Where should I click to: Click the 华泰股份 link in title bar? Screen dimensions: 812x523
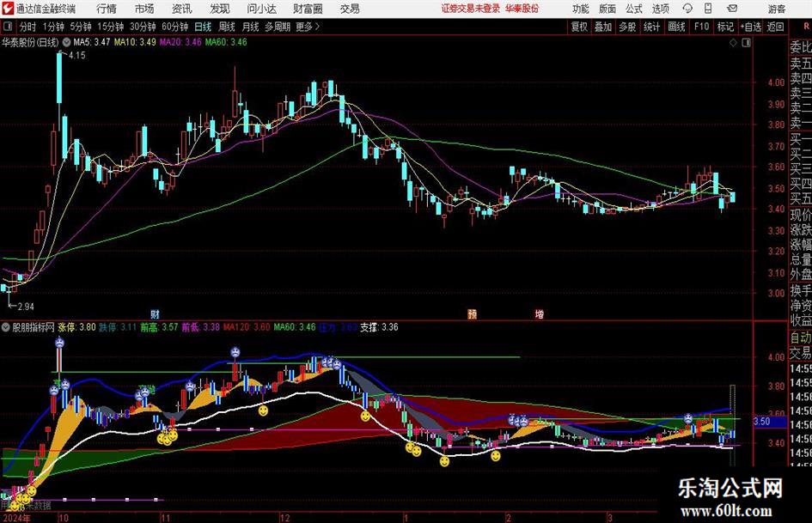click(522, 9)
